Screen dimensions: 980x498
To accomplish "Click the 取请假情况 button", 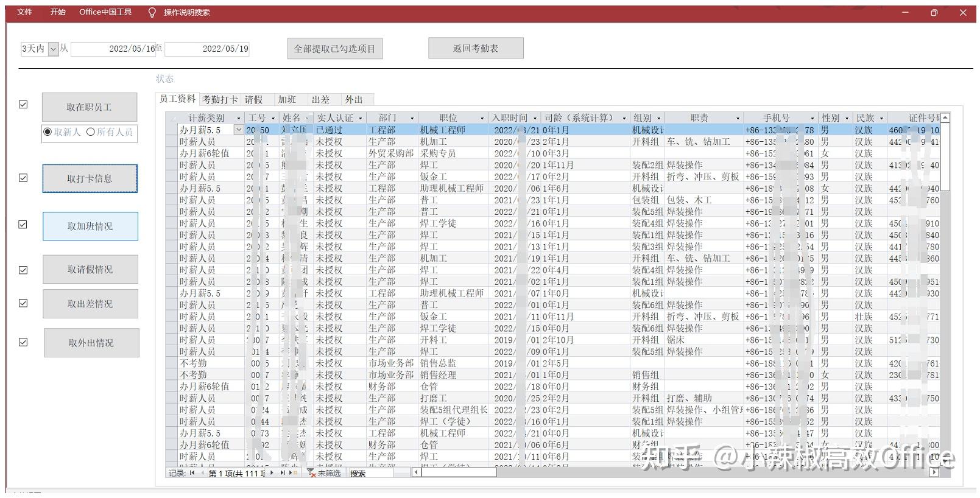I will [90, 269].
